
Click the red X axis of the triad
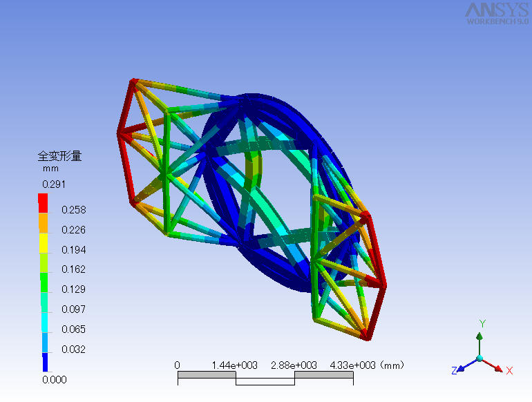(493, 365)
